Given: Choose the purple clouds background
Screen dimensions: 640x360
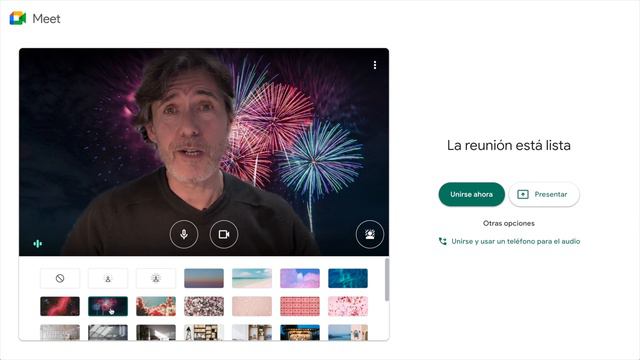Looking at the screenshot, I should click(x=300, y=278).
